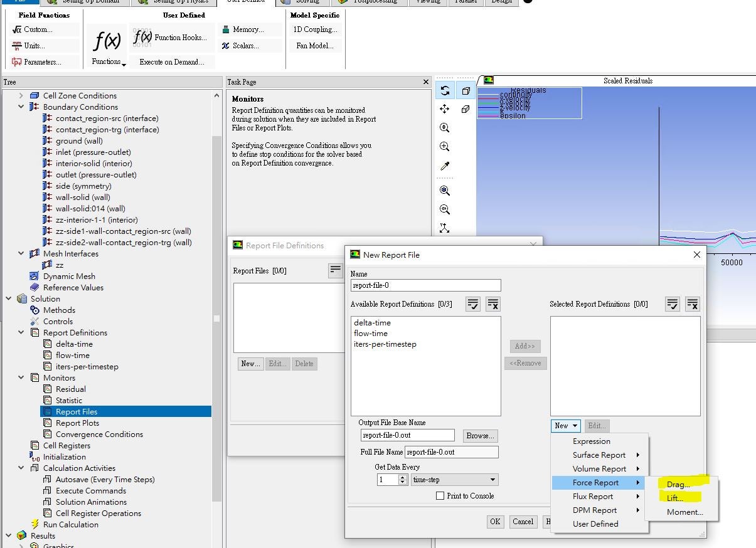
Task: Deselect all Available Report Definitions
Action: [x=493, y=304]
